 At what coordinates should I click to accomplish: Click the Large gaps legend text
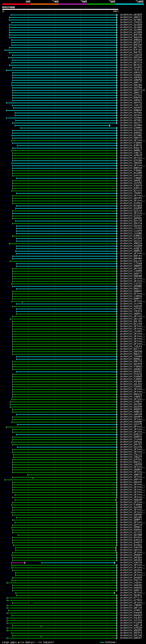click(x=28, y=642)
